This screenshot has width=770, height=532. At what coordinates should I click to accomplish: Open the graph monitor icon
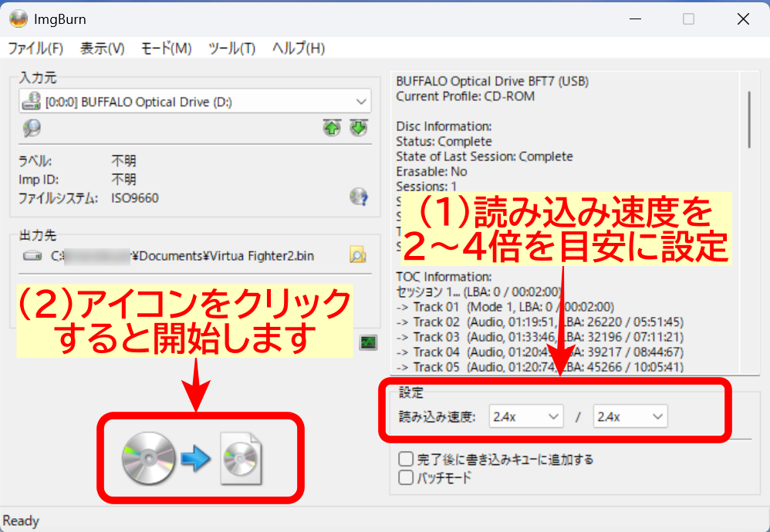coord(368,342)
